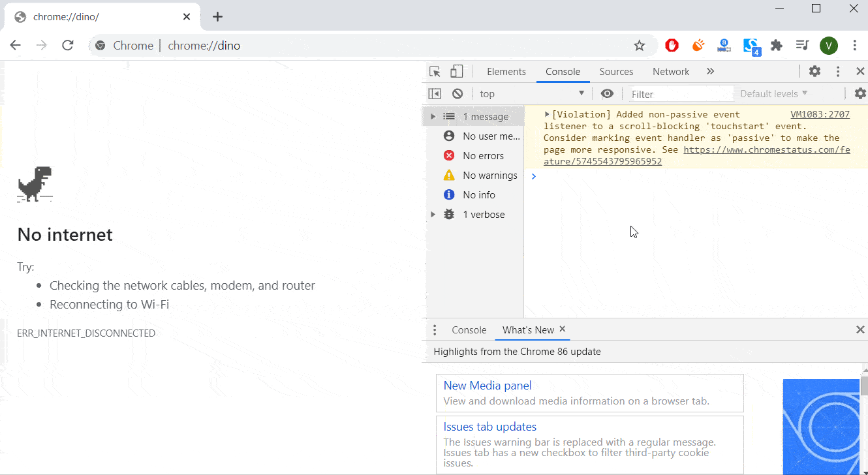This screenshot has width=868, height=475.
Task: Click Highlights from the Chrome 86 update
Action: pyautogui.click(x=518, y=352)
